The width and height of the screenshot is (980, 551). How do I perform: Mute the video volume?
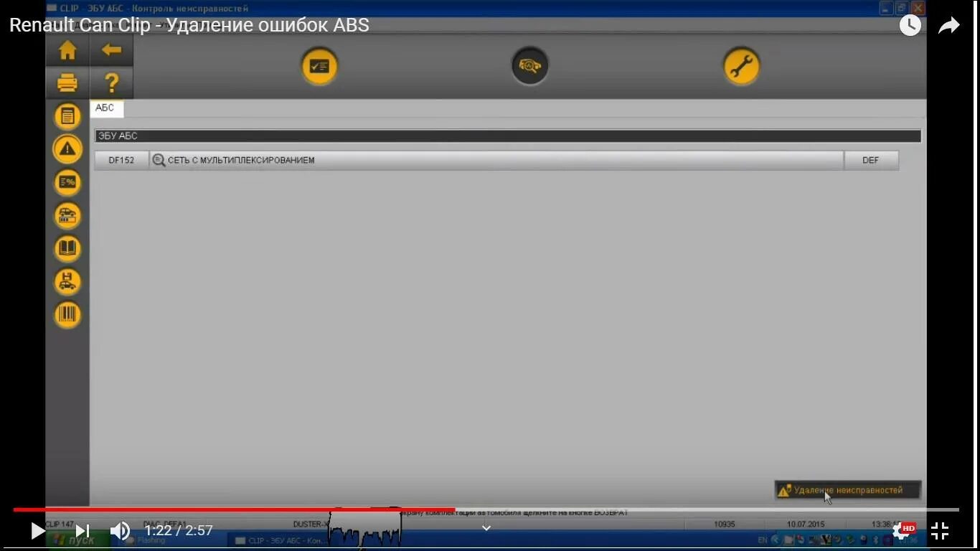point(120,531)
